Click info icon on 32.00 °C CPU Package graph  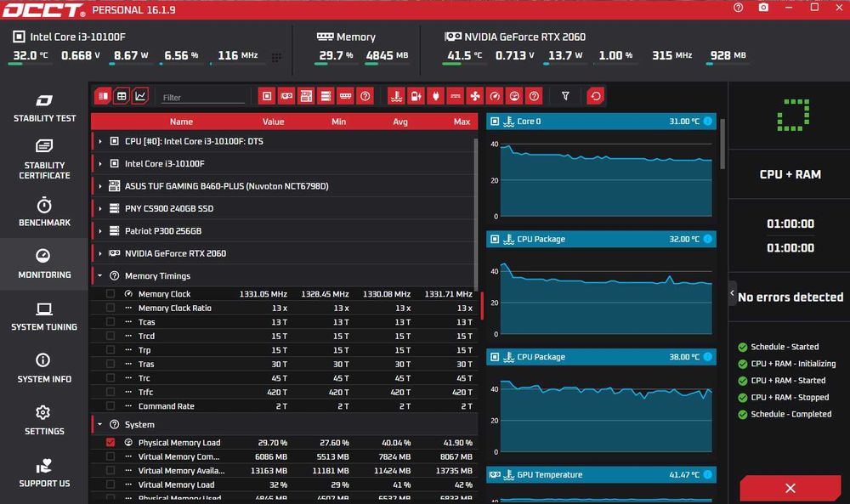[x=707, y=239]
